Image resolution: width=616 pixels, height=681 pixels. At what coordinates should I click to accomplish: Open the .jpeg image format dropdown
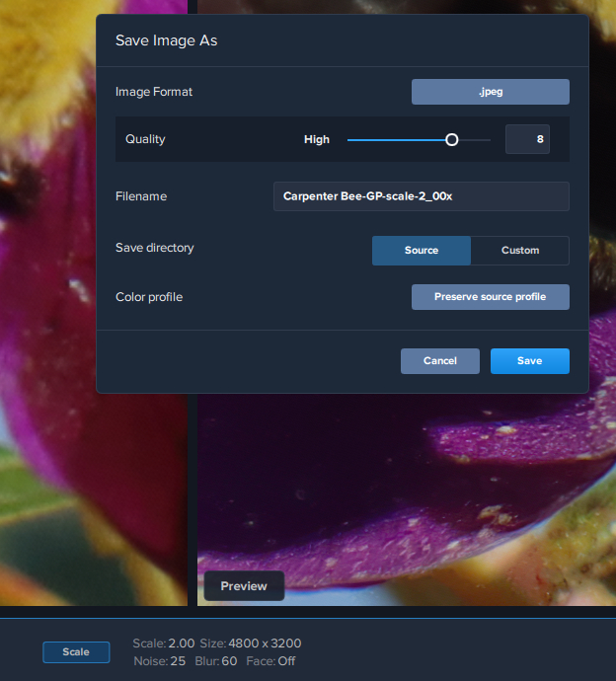[490, 92]
